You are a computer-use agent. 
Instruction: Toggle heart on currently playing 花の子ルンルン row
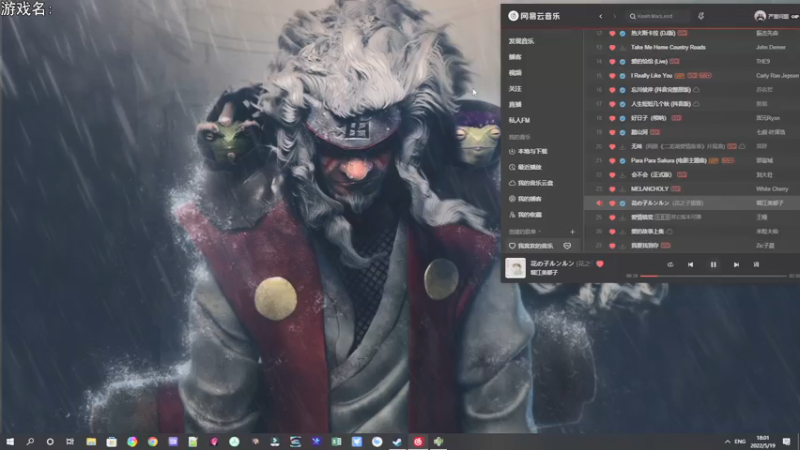click(x=612, y=203)
